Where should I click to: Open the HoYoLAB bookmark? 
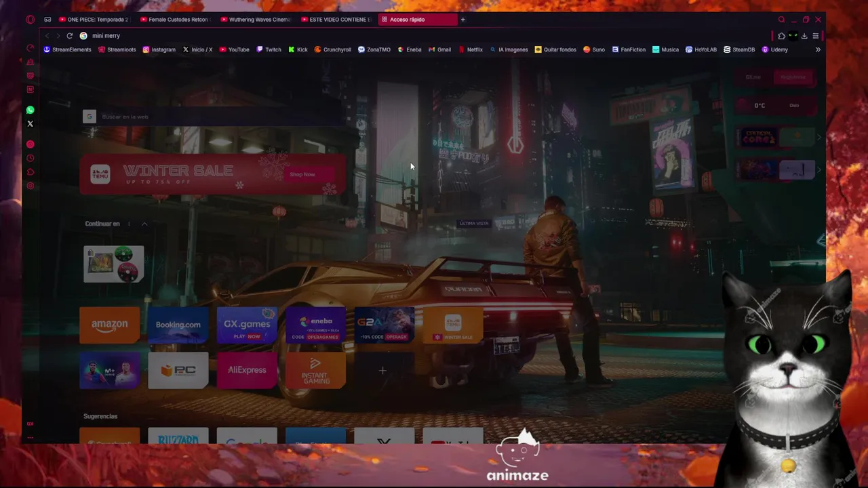coord(701,49)
